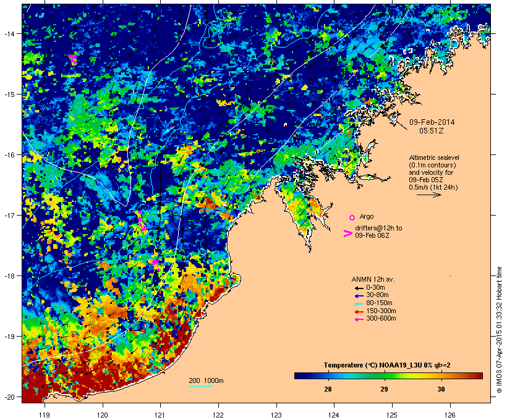Click the '09-Feb 06Z' drifter date text
This screenshot has height=420, width=507.
coord(372,235)
